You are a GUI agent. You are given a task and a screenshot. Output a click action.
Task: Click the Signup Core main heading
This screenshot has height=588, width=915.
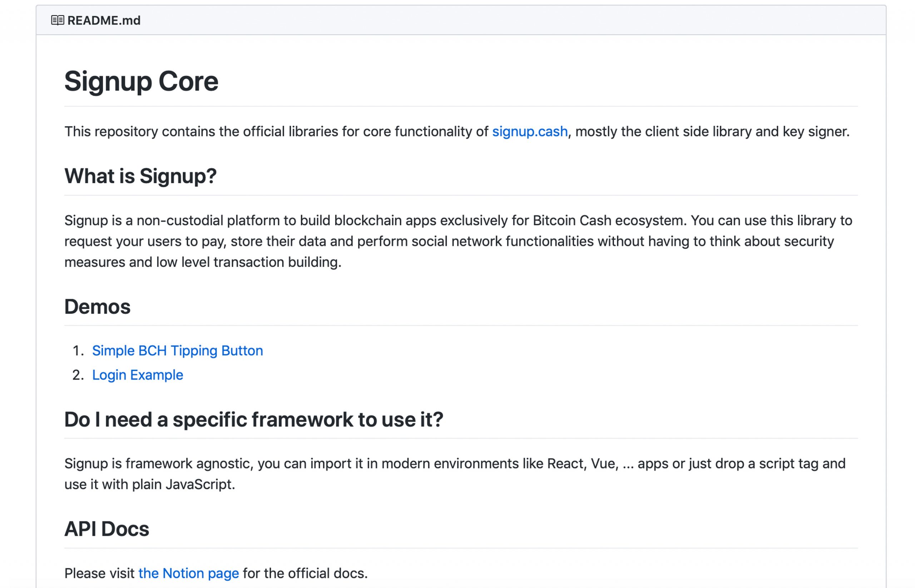(x=141, y=81)
